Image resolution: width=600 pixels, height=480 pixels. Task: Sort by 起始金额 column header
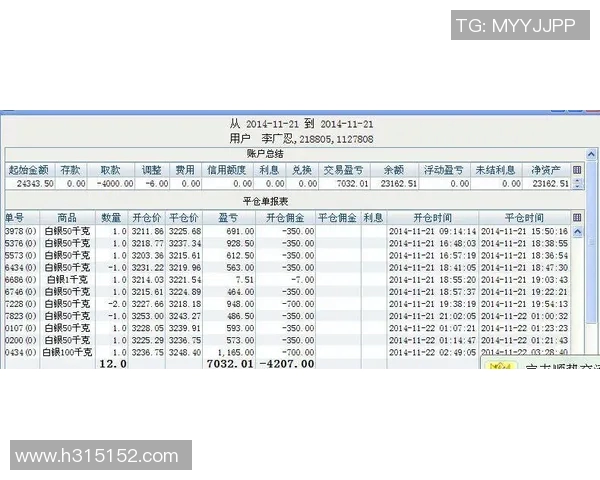click(x=29, y=170)
